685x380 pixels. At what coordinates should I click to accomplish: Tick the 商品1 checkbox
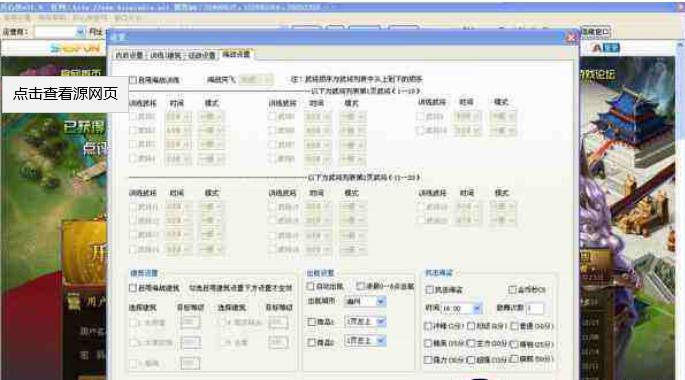pos(312,322)
